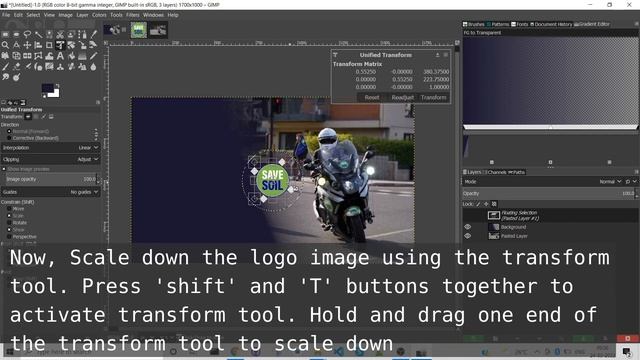Screen dimensions: 640x360
Task: Open the Colors menu
Action: [99, 15]
